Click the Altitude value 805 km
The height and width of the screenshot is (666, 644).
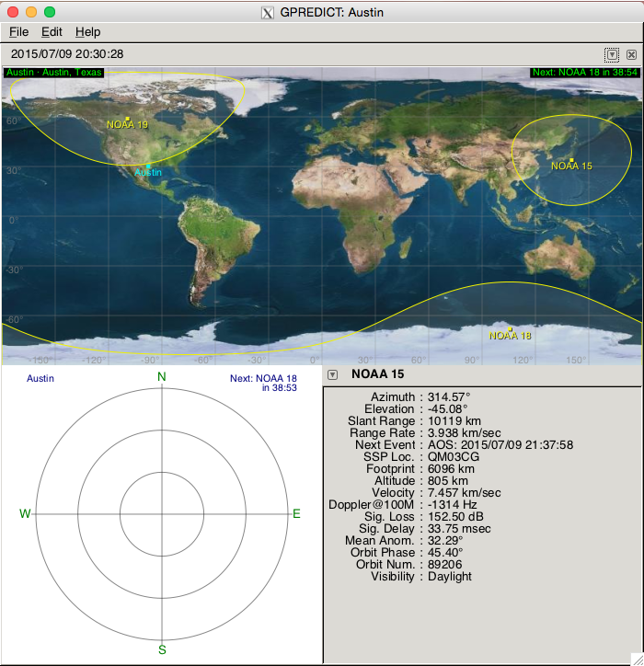pos(448,481)
